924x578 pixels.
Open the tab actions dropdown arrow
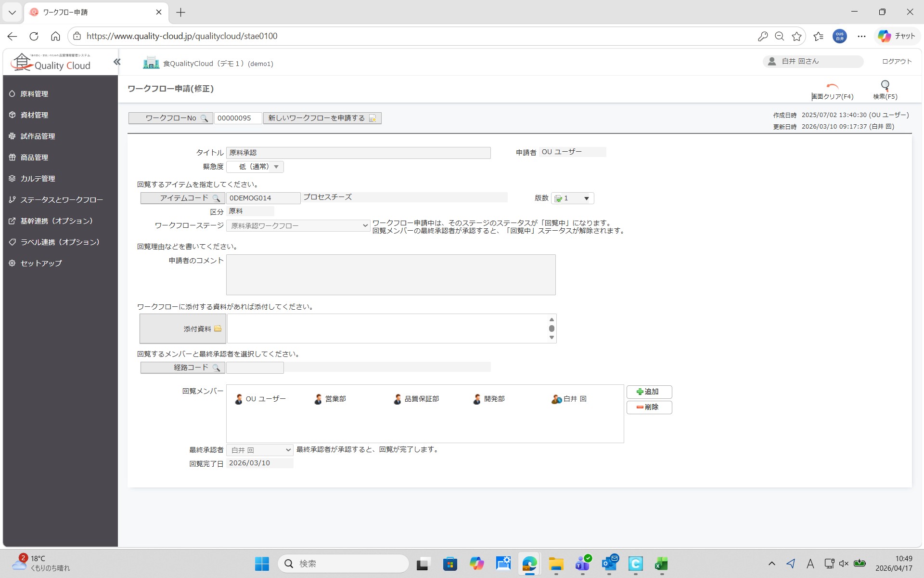(12, 13)
